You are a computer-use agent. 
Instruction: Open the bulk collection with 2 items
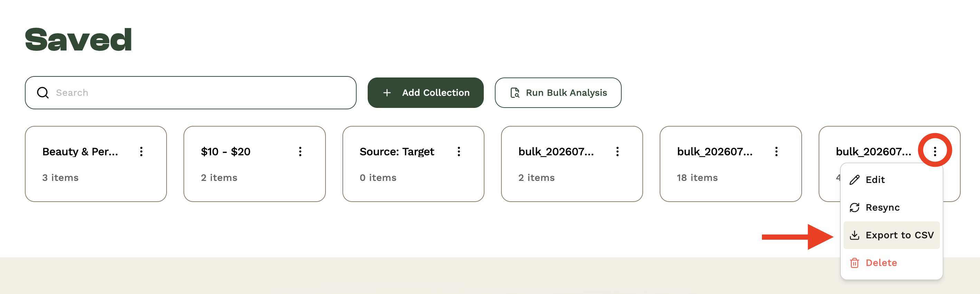pyautogui.click(x=572, y=164)
